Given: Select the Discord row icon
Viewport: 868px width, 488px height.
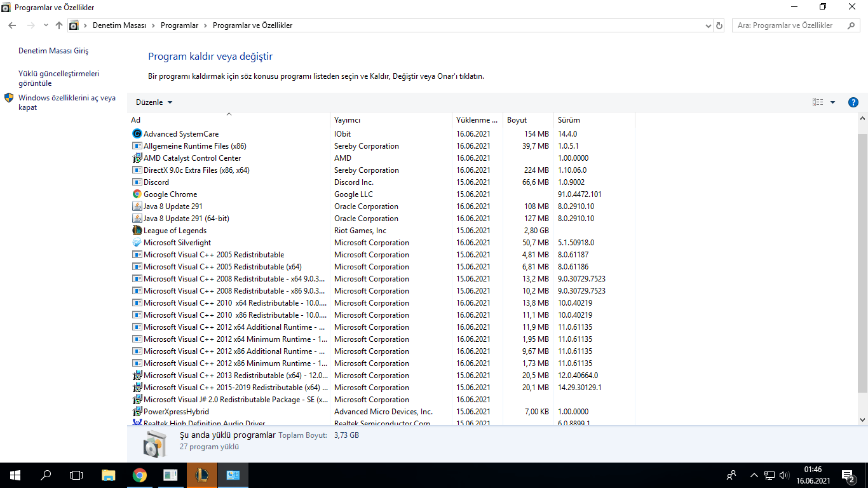Looking at the screenshot, I should click(137, 182).
